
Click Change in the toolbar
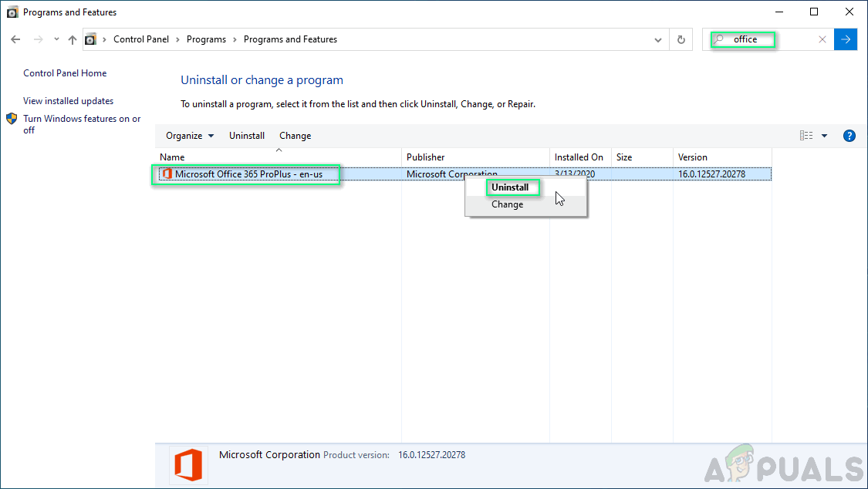pos(295,136)
